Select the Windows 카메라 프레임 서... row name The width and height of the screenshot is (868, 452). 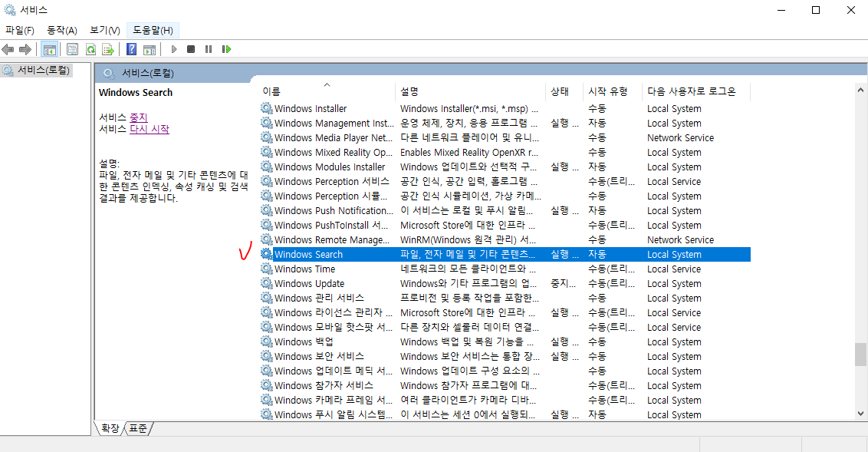[334, 400]
